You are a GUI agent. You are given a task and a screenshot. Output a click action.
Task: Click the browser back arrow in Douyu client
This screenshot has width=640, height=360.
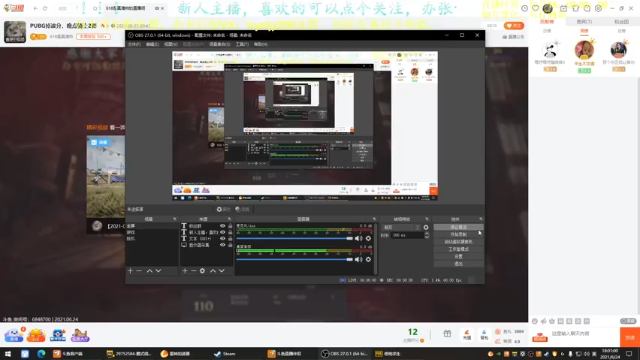(x=36, y=8)
